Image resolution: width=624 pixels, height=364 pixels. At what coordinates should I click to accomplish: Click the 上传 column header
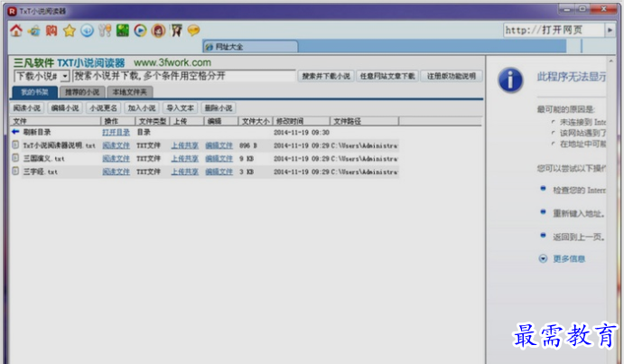(187, 121)
